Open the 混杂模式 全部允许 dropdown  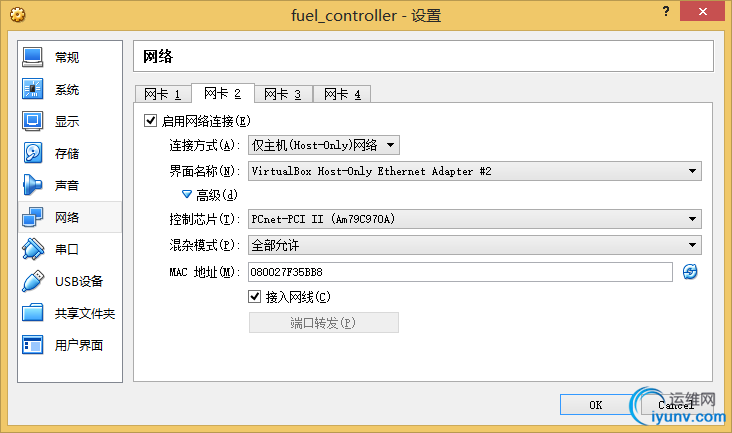point(473,245)
